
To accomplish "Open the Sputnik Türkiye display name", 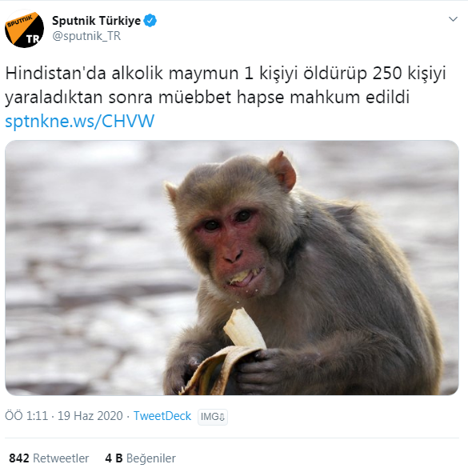I will pyautogui.click(x=96, y=21).
